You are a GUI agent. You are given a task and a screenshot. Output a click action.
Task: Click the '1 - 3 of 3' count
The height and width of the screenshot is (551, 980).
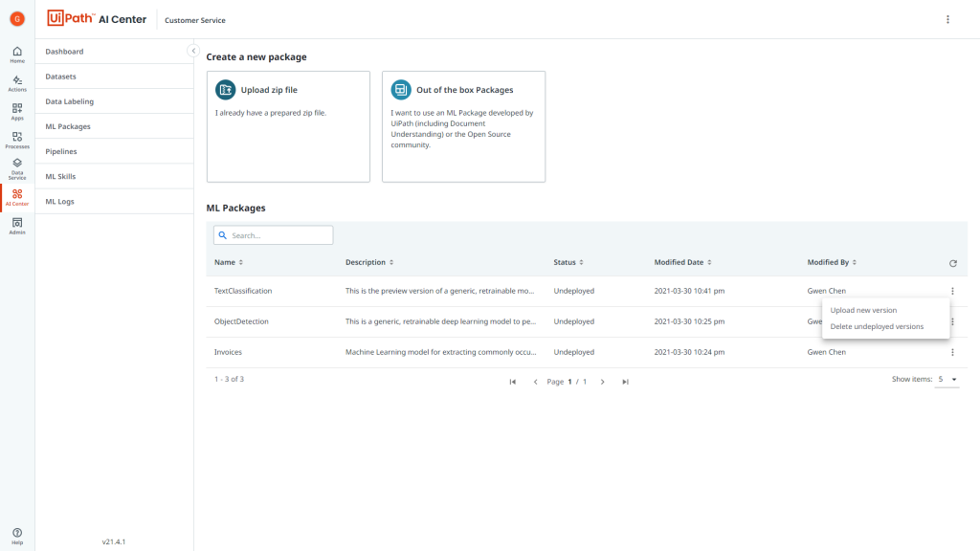229,379
